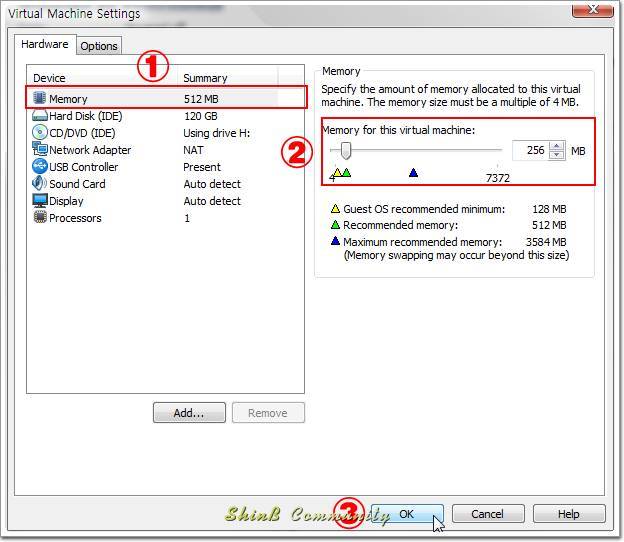The image size is (624, 542).
Task: Click the memory slider thumb
Action: pyautogui.click(x=346, y=150)
